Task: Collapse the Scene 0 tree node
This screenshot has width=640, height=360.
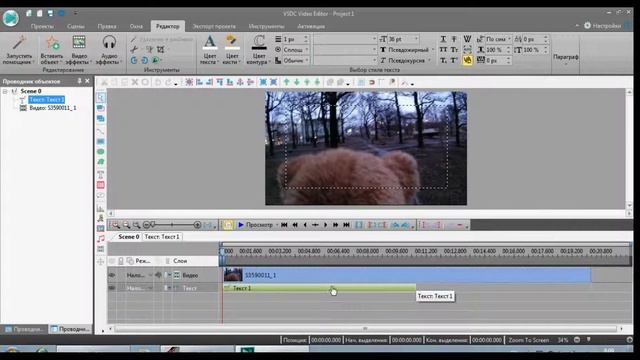Action: point(5,91)
